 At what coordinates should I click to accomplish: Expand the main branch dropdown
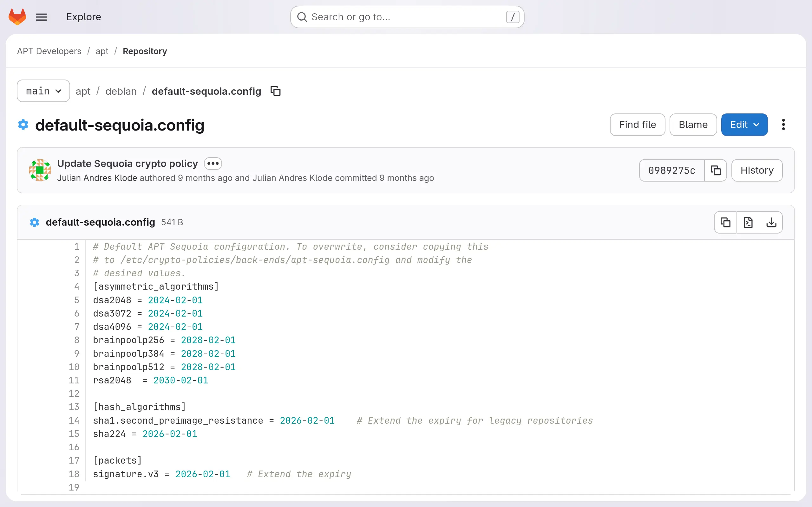(x=43, y=91)
